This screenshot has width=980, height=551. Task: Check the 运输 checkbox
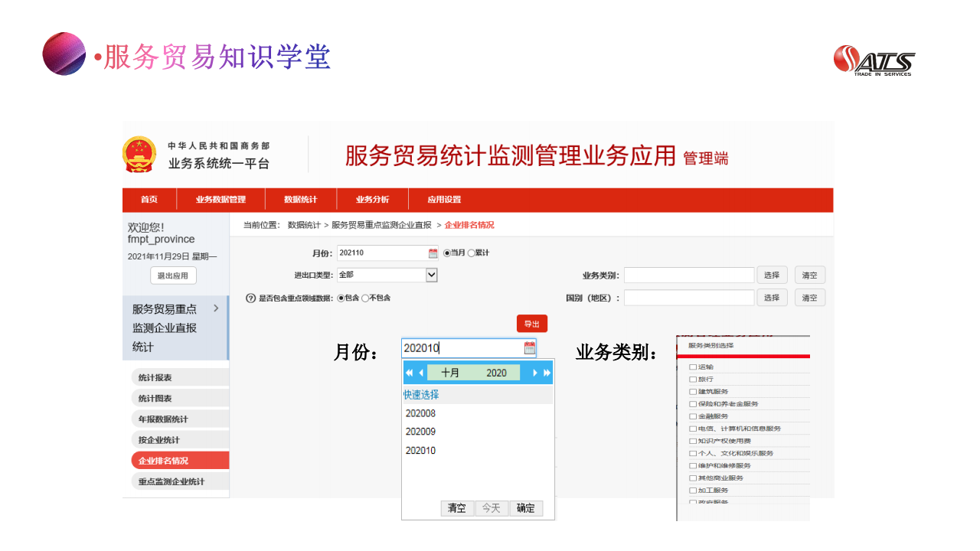(693, 367)
